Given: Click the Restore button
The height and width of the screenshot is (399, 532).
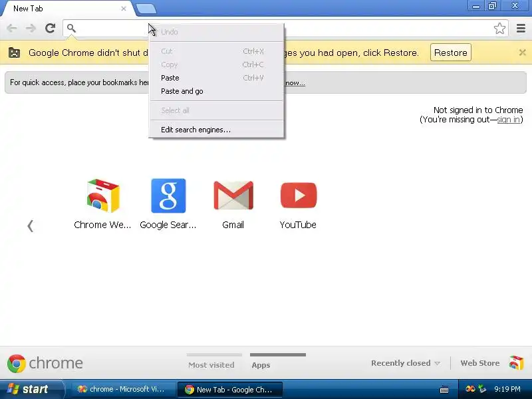Looking at the screenshot, I should [451, 53].
